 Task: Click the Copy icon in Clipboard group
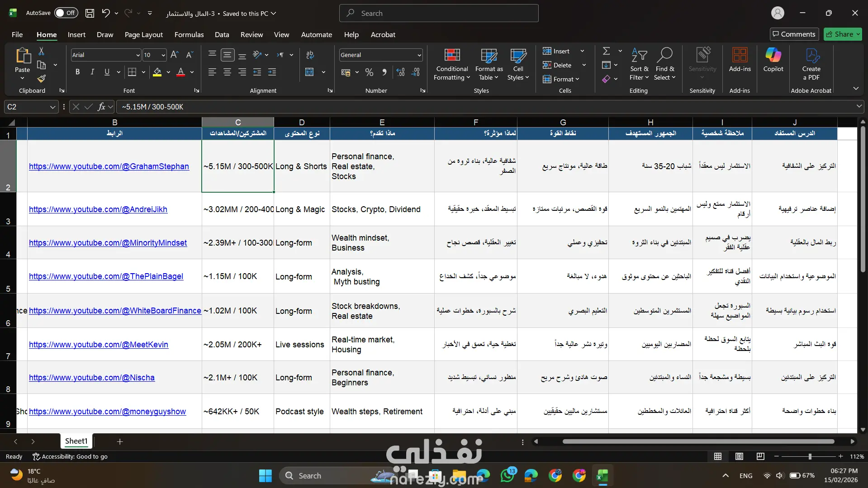41,65
